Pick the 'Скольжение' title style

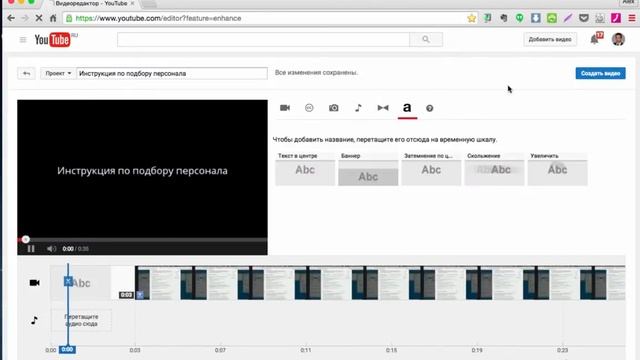pyautogui.click(x=494, y=169)
